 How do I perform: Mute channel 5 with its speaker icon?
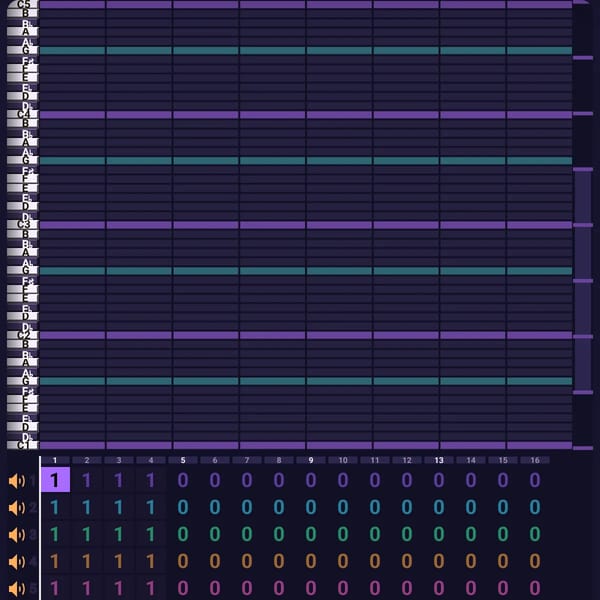17,589
